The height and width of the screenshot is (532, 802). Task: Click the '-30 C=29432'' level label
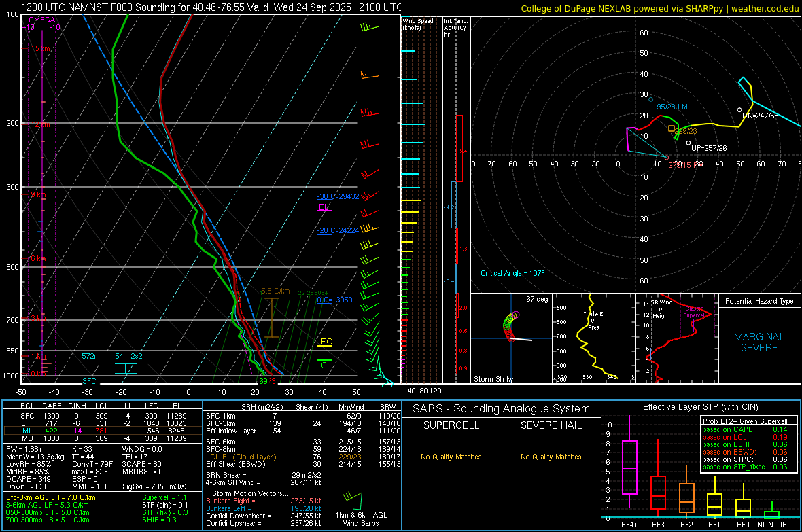[338, 196]
